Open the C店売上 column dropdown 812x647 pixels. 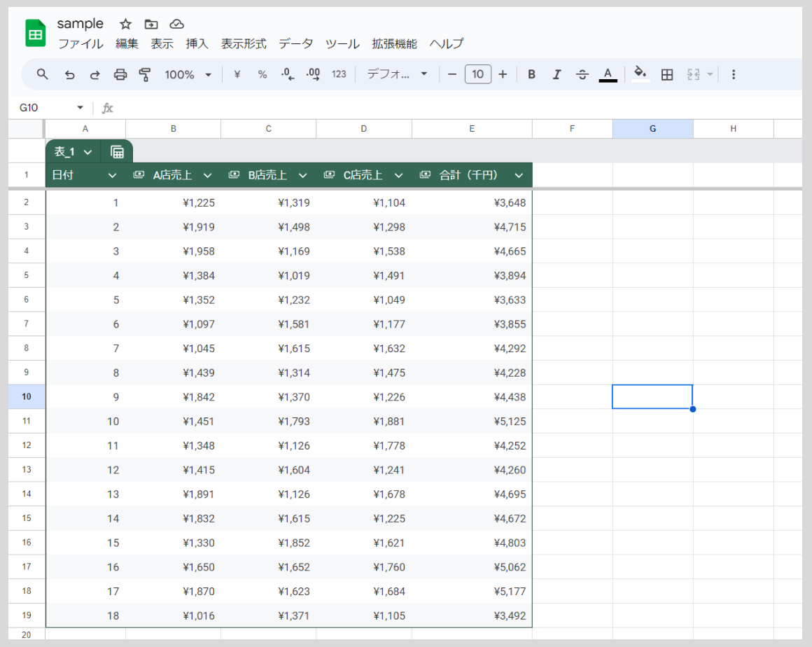tap(399, 176)
